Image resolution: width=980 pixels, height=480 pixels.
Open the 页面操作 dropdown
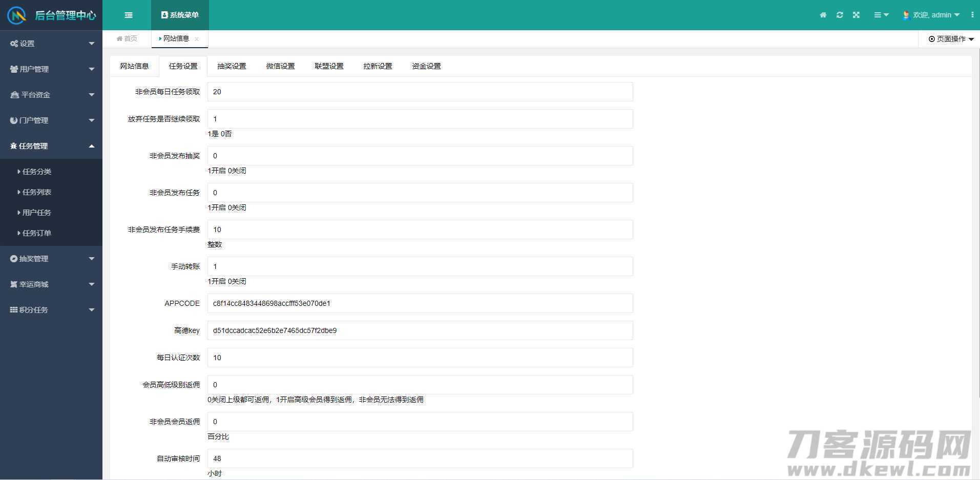(951, 39)
